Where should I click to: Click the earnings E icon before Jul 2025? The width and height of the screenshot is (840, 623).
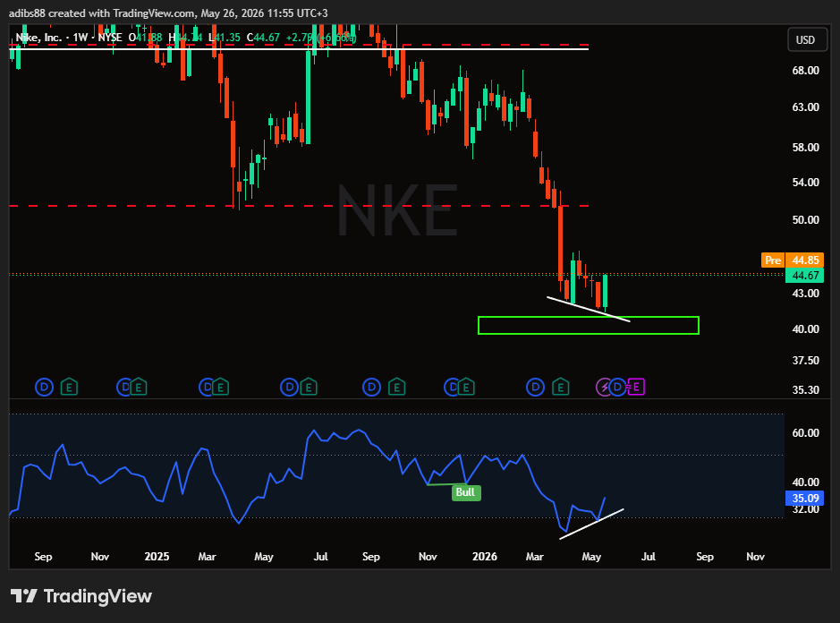[309, 387]
